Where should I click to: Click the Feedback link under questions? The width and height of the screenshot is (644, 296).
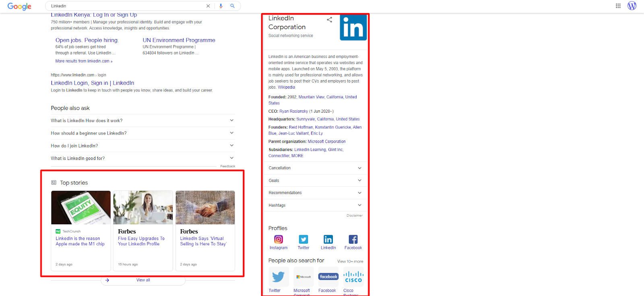227,166
